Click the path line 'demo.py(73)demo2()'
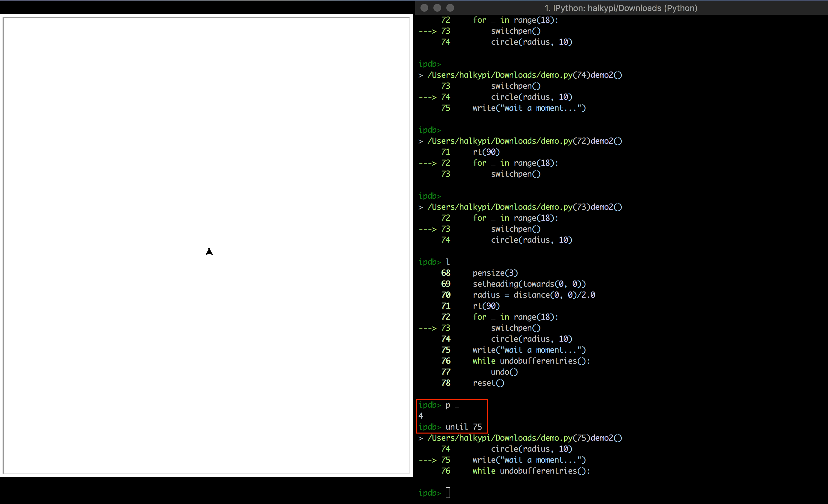828x504 pixels. (520, 207)
